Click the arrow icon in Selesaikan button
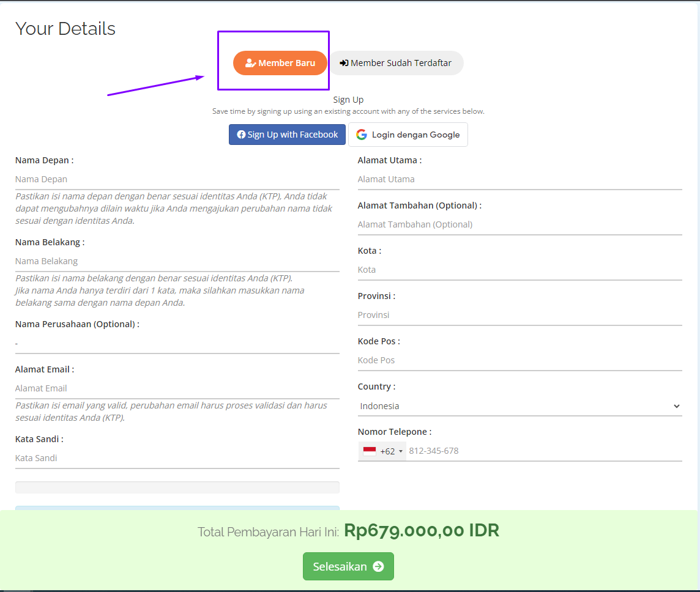This screenshot has height=592, width=700. (x=378, y=566)
